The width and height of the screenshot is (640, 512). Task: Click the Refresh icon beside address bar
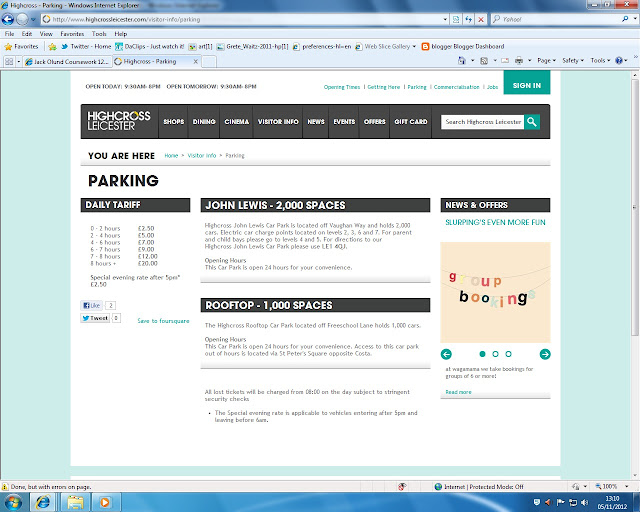(469, 19)
